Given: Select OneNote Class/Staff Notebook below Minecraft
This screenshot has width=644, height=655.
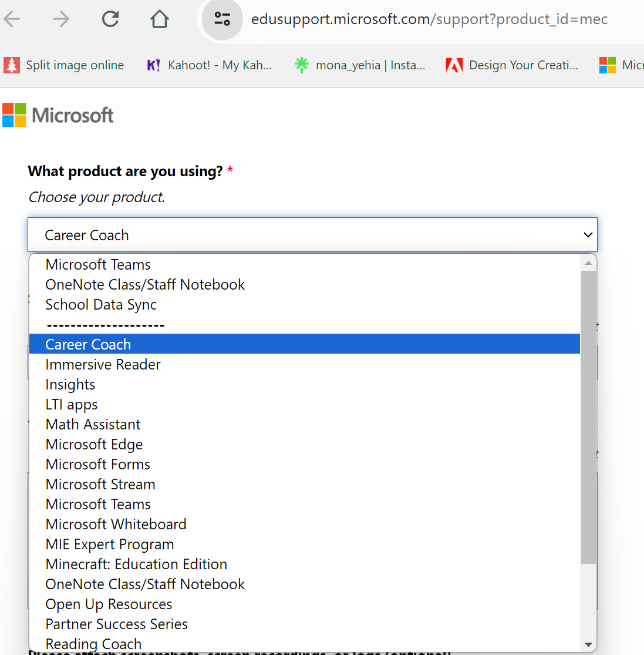Looking at the screenshot, I should [x=305, y=584].
